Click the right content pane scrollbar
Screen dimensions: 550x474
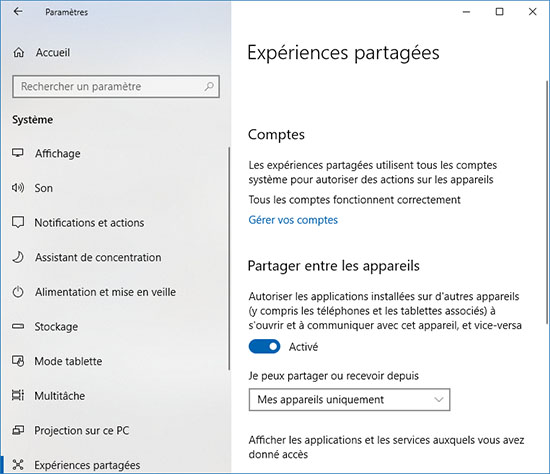[546, 202]
